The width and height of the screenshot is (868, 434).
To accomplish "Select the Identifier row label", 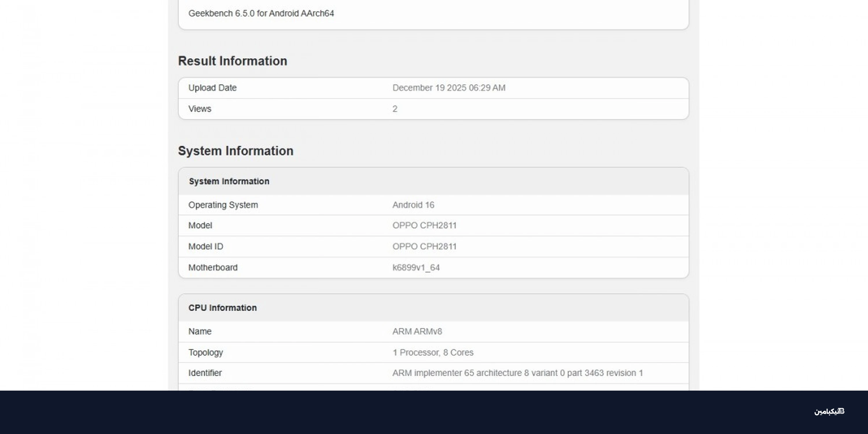I will pos(205,373).
